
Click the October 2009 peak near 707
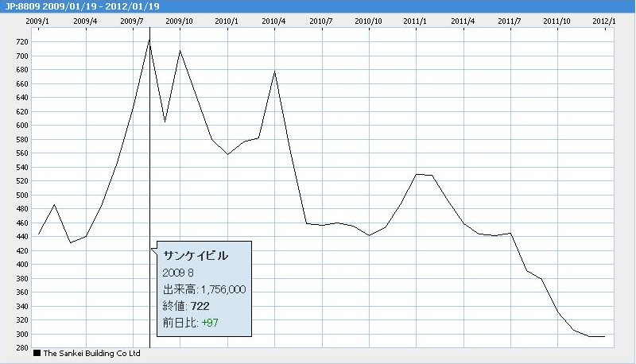coord(180,51)
